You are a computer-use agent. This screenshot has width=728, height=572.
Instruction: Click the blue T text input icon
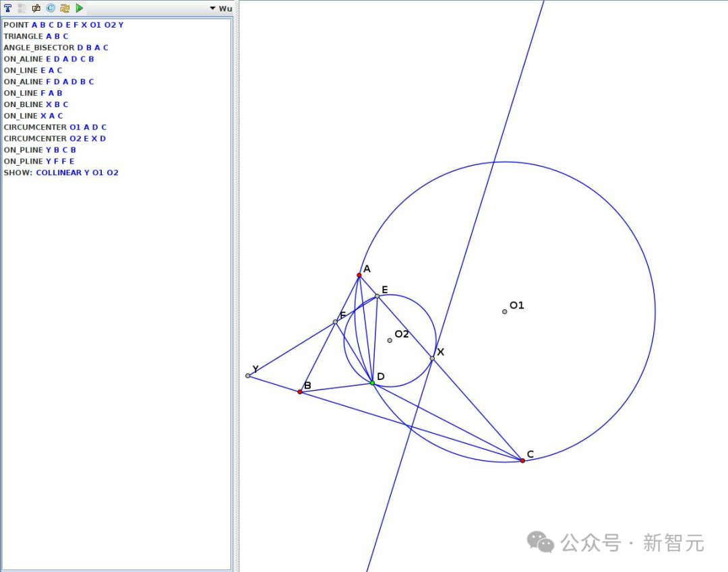click(x=8, y=8)
